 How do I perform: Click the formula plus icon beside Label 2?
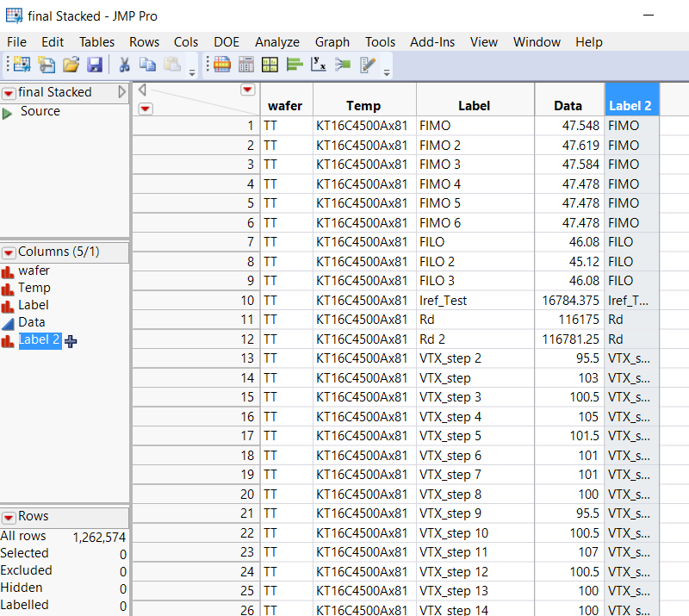click(71, 341)
